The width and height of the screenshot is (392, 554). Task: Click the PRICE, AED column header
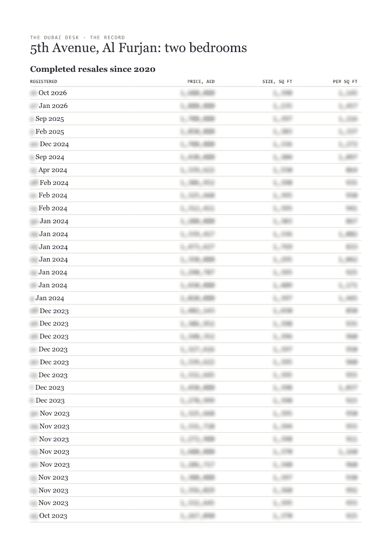[201, 81]
